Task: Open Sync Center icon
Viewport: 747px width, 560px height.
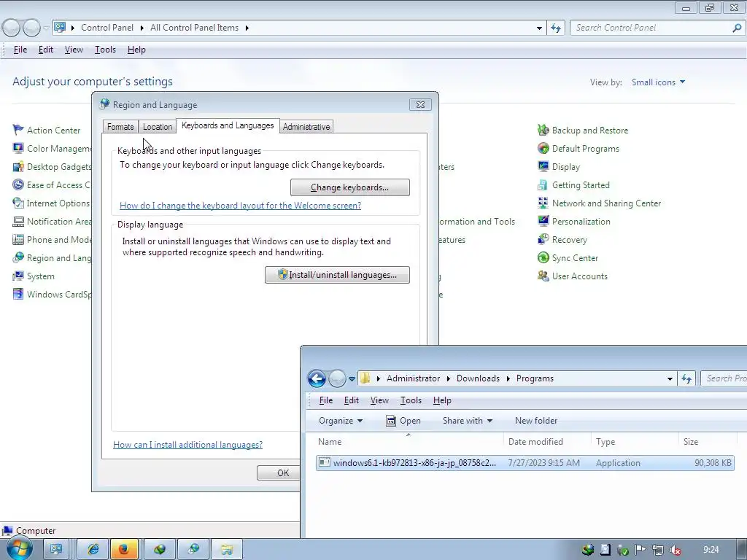Action: pos(543,257)
